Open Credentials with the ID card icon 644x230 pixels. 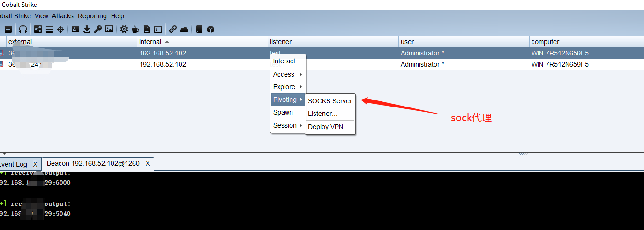(75, 29)
